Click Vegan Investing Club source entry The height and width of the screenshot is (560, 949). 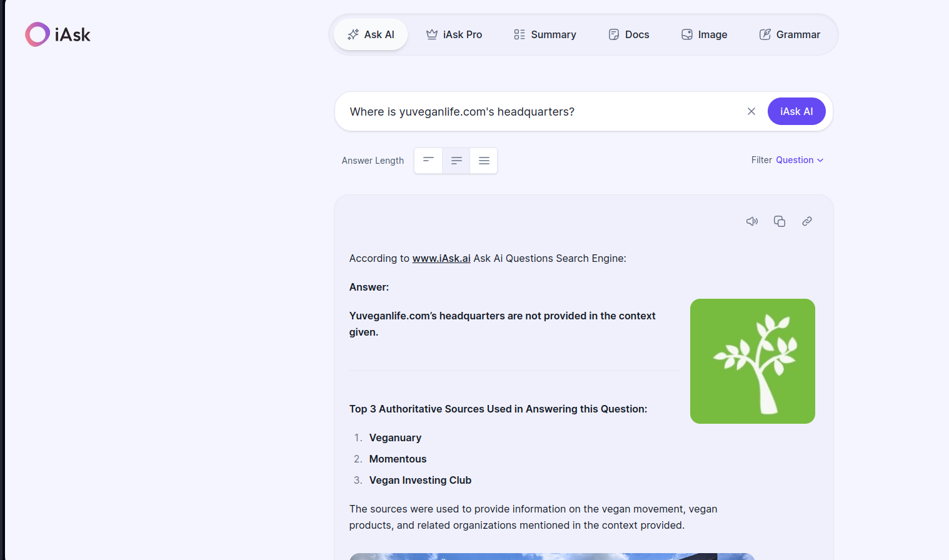pos(420,480)
